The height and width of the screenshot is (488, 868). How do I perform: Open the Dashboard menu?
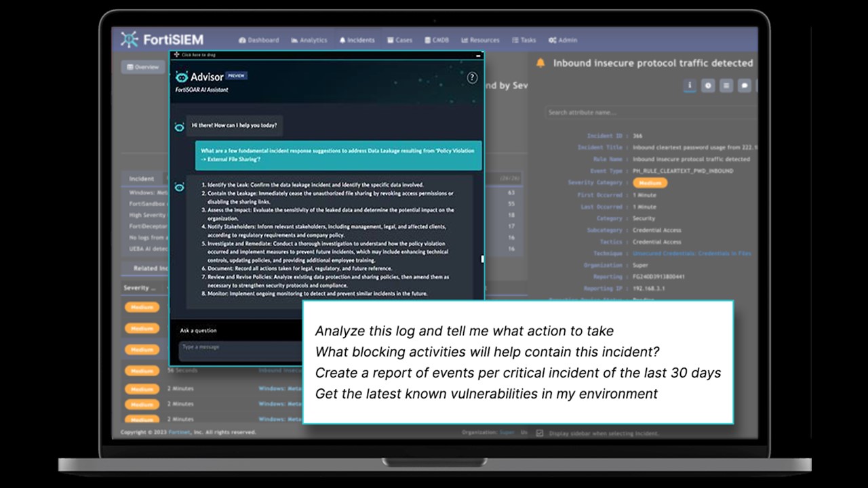point(259,40)
